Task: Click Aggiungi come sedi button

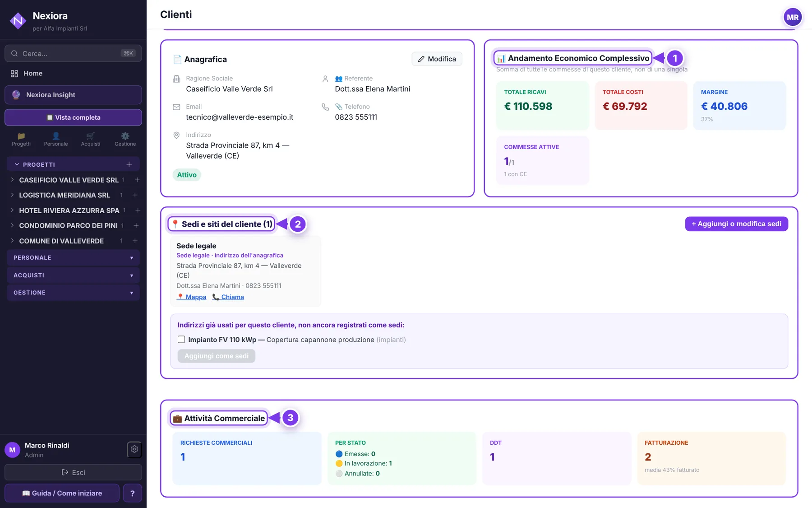Action: tap(217, 356)
